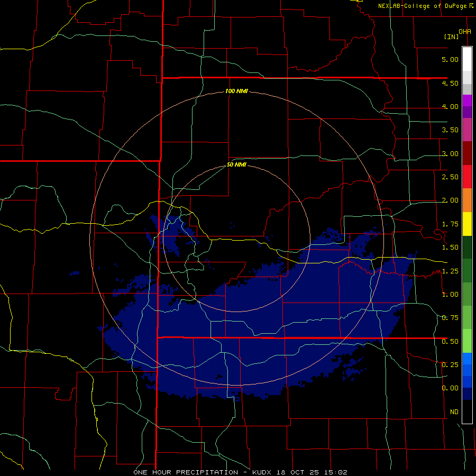This screenshot has width=476, height=476.
Task: Select the yellow band in the legend
Action: coord(467,224)
